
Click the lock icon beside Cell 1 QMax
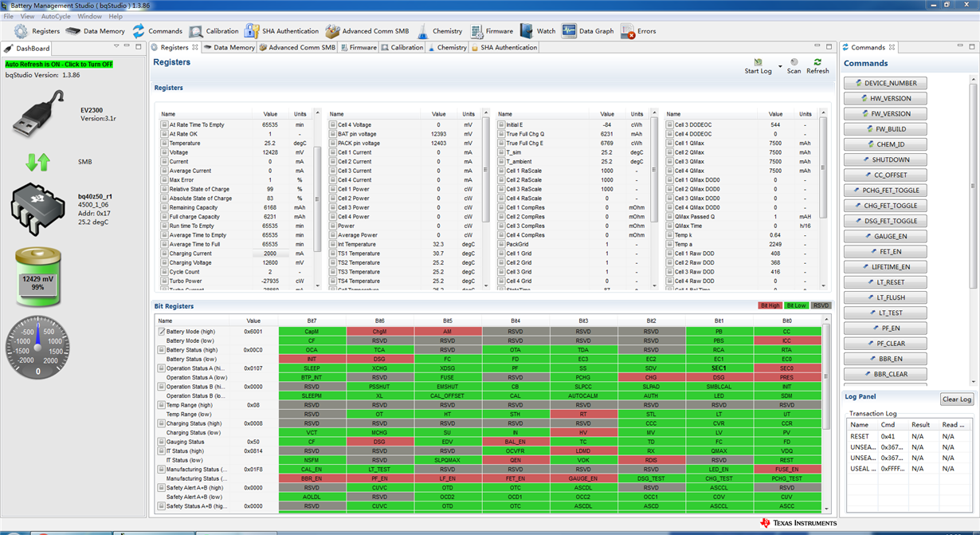click(670, 144)
